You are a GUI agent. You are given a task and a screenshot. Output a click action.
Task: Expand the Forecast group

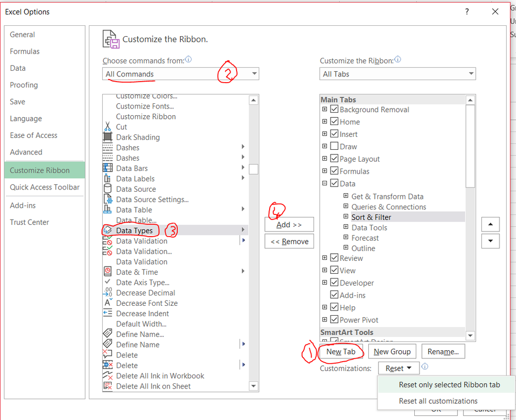[x=346, y=237]
